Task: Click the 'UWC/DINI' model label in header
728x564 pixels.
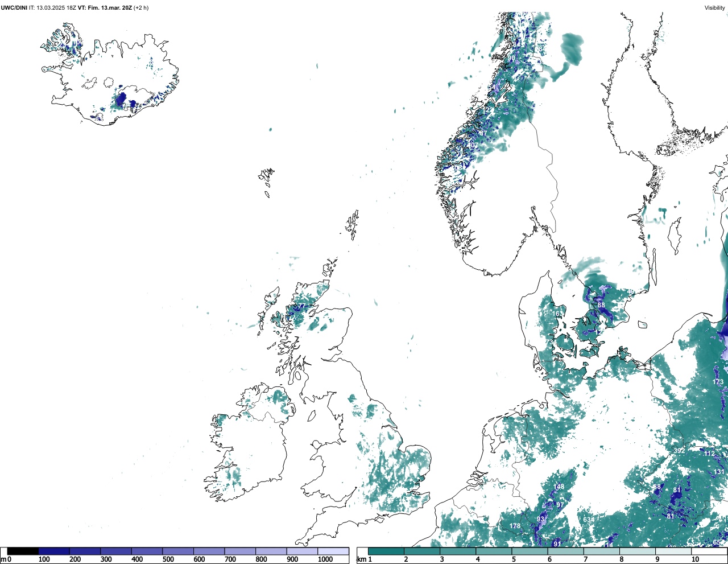Action: [14, 8]
